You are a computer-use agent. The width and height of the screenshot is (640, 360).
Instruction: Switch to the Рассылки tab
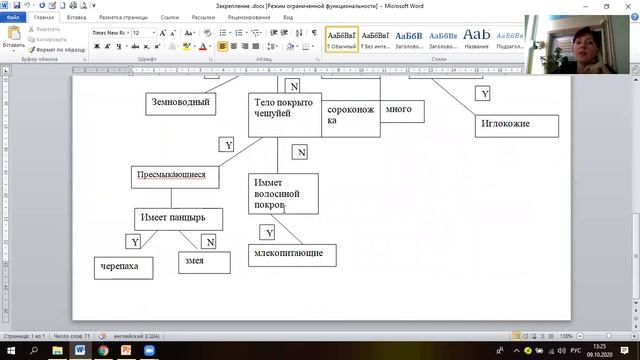point(203,17)
